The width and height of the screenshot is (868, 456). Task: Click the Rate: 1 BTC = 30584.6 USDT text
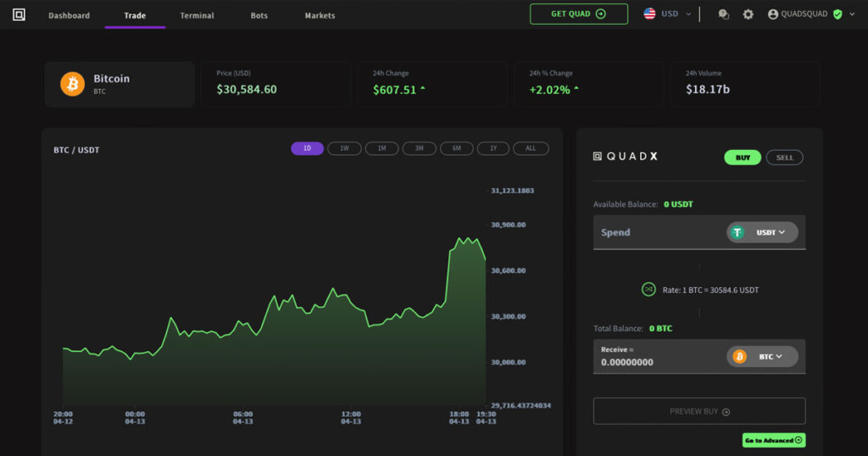(x=711, y=290)
